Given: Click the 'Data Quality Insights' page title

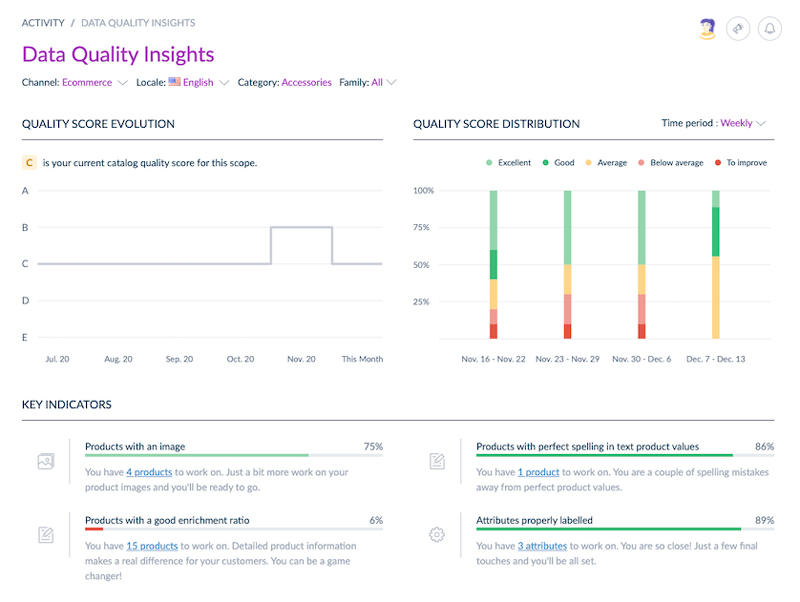Looking at the screenshot, I should pyautogui.click(x=118, y=54).
